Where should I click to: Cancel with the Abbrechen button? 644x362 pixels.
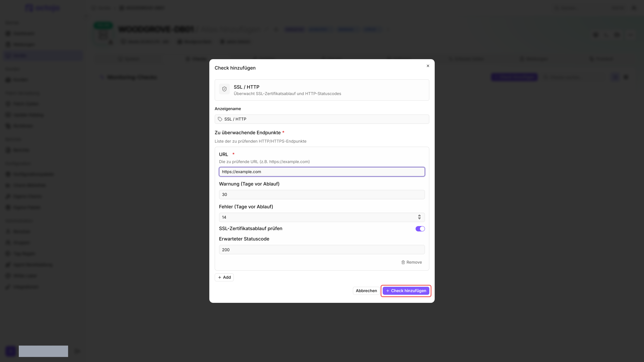pos(366,291)
